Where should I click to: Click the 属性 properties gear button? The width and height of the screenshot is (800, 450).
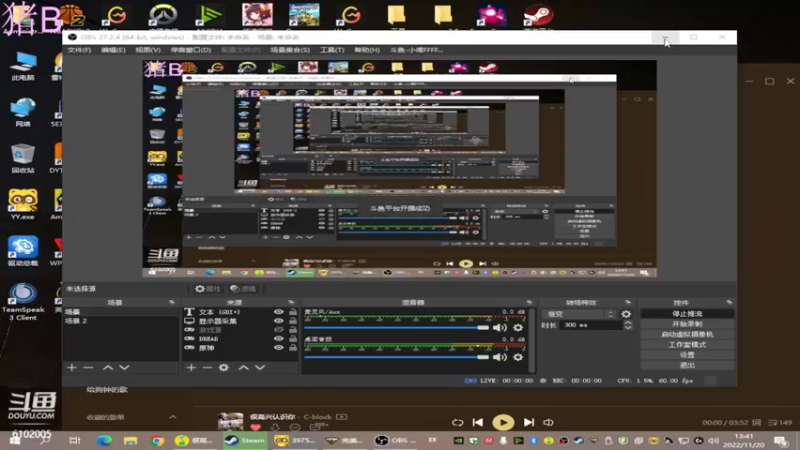click(x=207, y=289)
